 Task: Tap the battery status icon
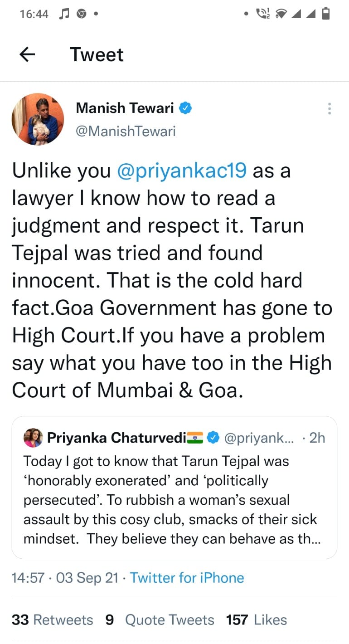pos(325,15)
